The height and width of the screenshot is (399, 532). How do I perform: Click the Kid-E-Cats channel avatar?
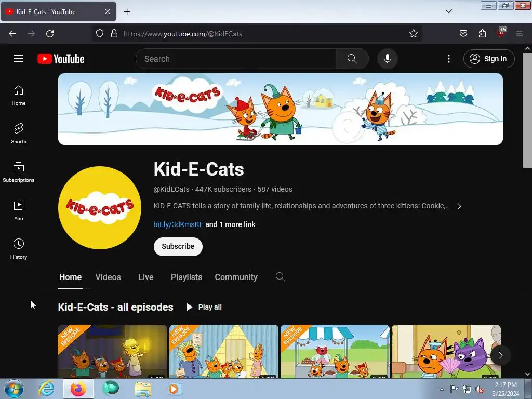click(x=100, y=208)
